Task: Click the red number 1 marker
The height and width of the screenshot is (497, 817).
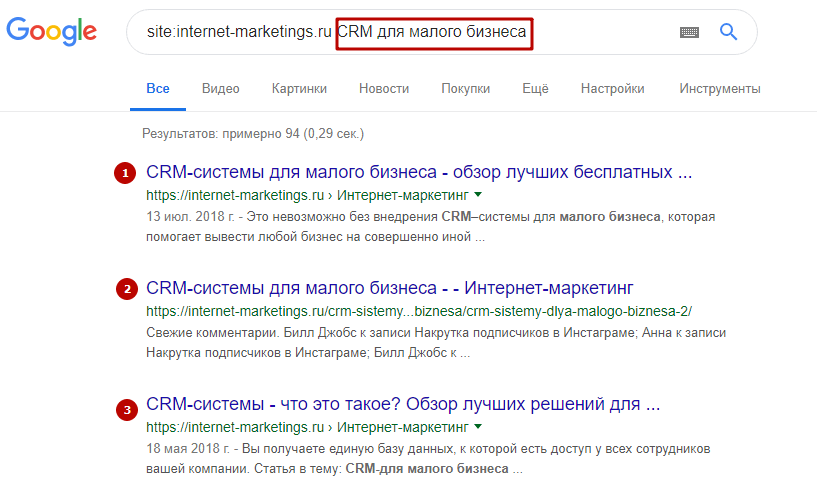Action: 125,173
